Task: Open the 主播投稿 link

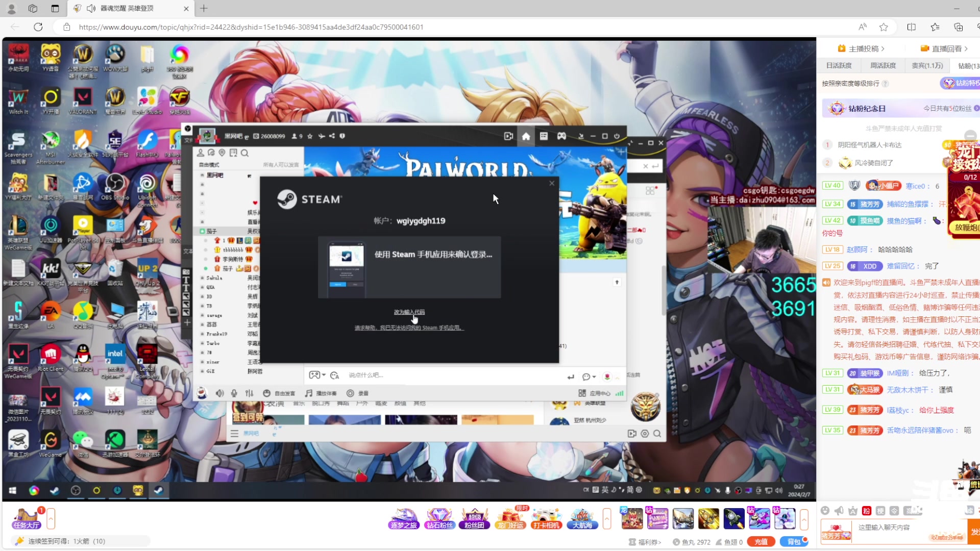Action: point(861,48)
